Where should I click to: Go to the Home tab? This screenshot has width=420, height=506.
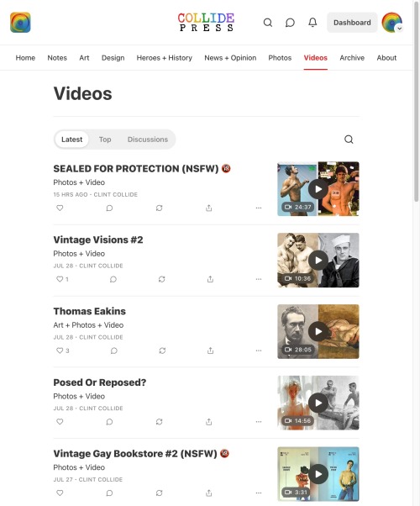point(25,58)
